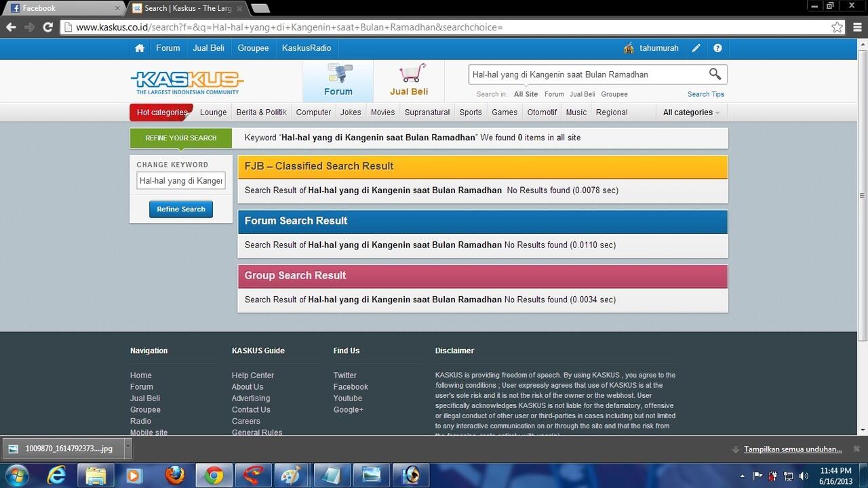
Task: Click the main search text box
Action: click(x=587, y=75)
